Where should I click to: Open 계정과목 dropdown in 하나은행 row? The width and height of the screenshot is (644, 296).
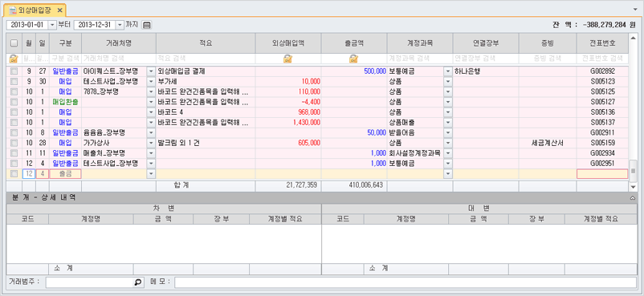click(x=448, y=71)
